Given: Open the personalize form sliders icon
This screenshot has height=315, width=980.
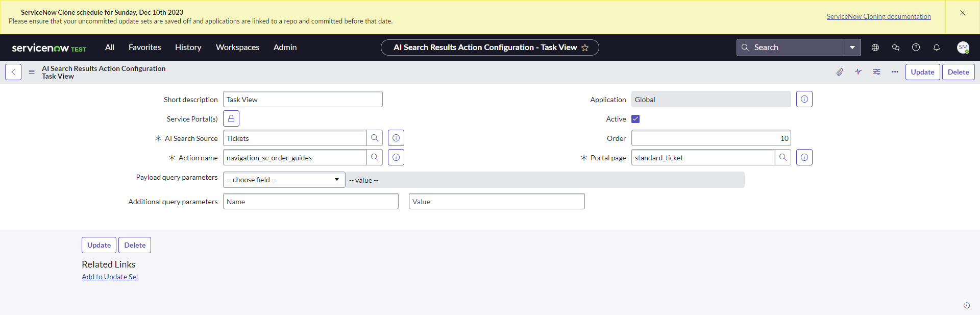Looking at the screenshot, I should click(x=876, y=72).
